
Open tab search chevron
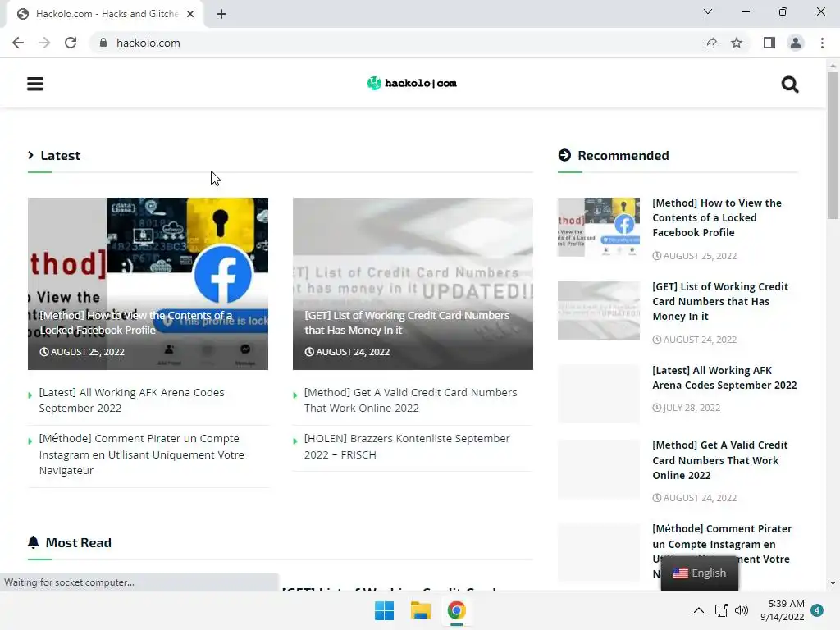pyautogui.click(x=708, y=11)
